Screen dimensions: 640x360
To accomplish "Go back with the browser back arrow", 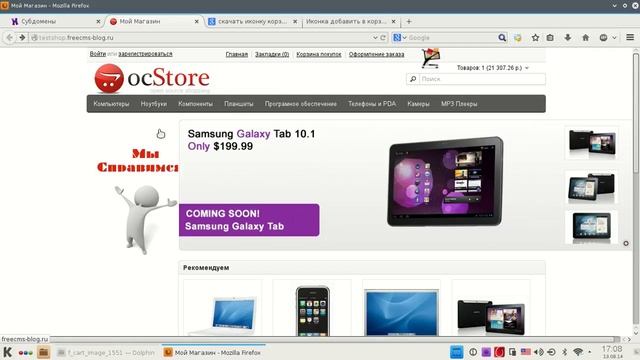I will [9, 38].
